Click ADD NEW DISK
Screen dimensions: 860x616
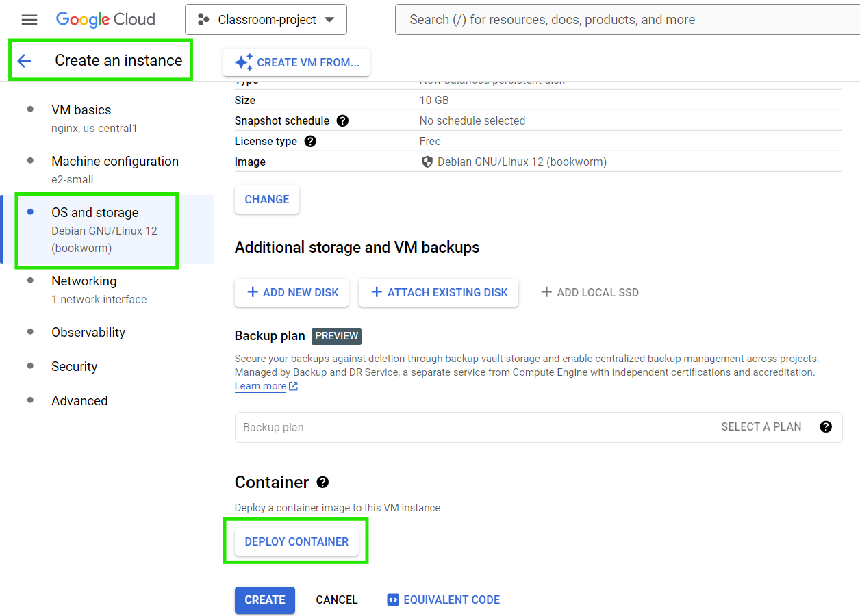291,292
